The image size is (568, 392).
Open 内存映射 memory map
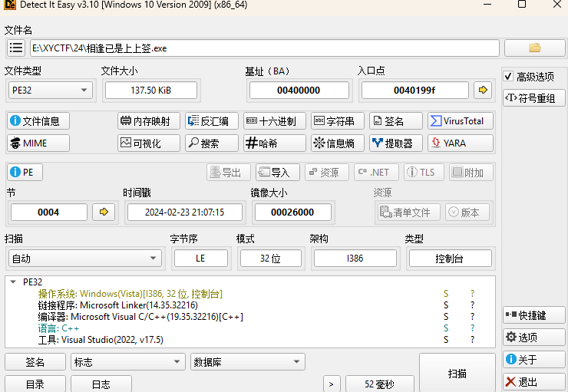point(148,121)
